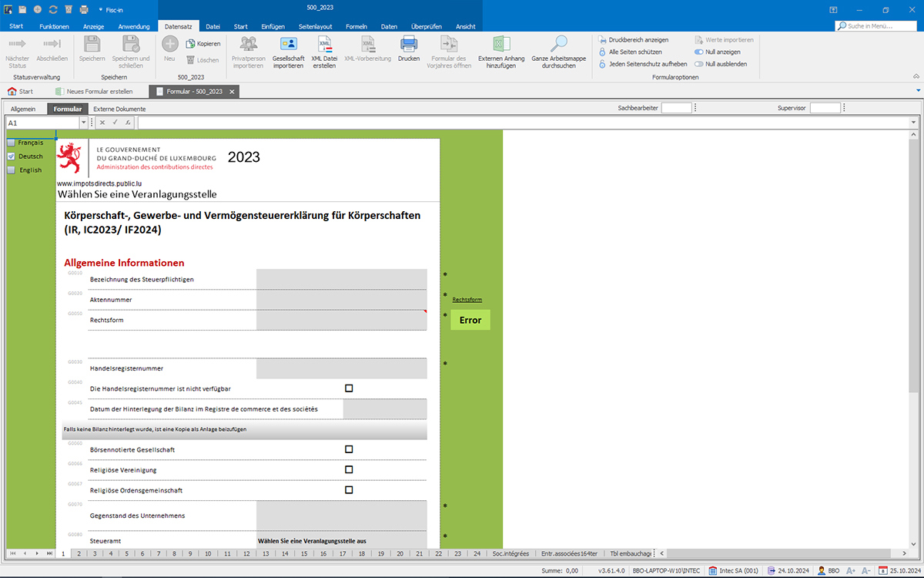This screenshot has width=924, height=578.
Task: Click the Gesellschaft importieren icon
Action: point(289,44)
